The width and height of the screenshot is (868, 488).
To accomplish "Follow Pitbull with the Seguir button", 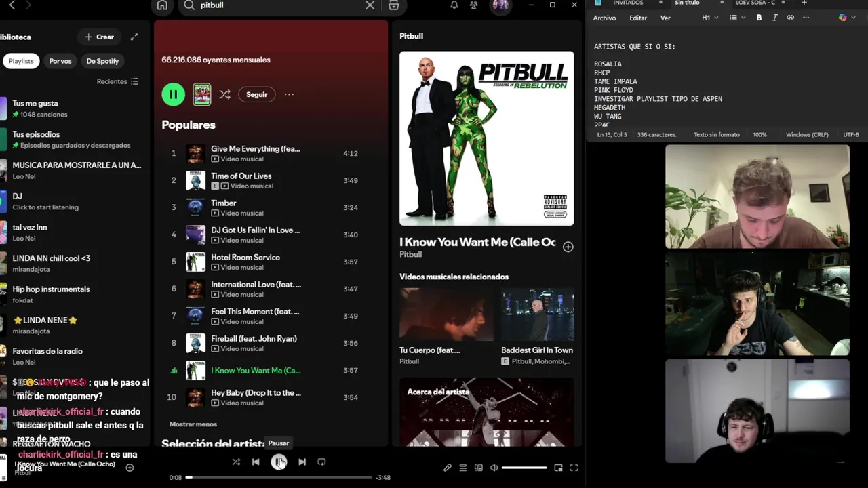I will 256,94.
